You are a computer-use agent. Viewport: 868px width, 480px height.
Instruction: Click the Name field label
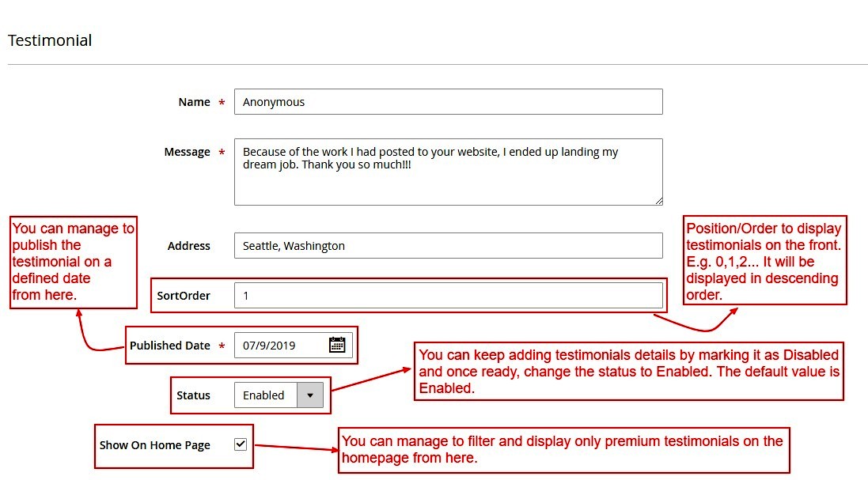click(x=194, y=102)
